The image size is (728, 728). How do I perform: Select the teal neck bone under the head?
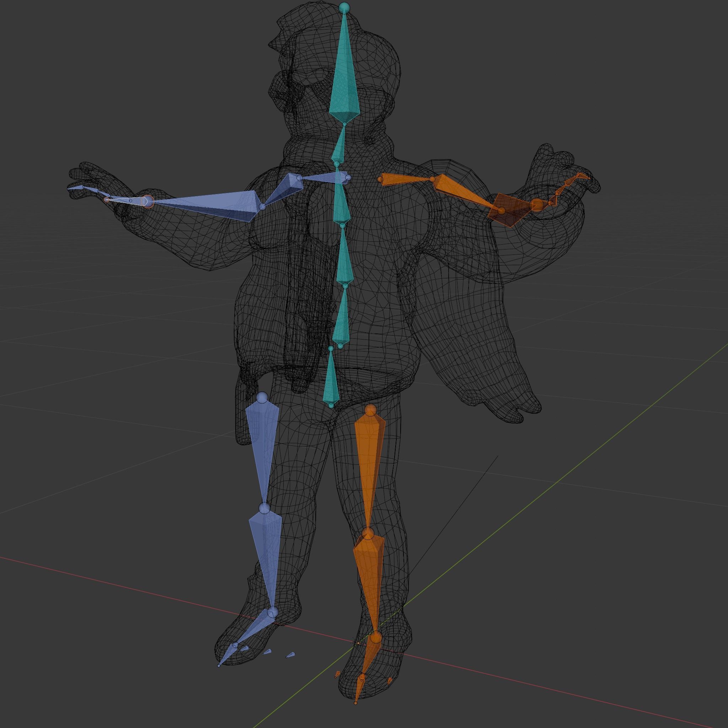coord(338,145)
